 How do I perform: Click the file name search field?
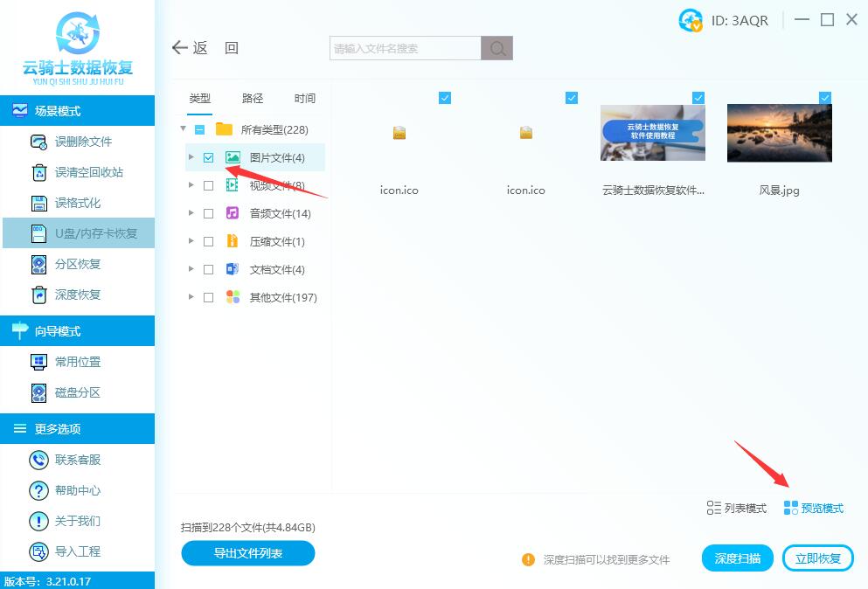[405, 48]
